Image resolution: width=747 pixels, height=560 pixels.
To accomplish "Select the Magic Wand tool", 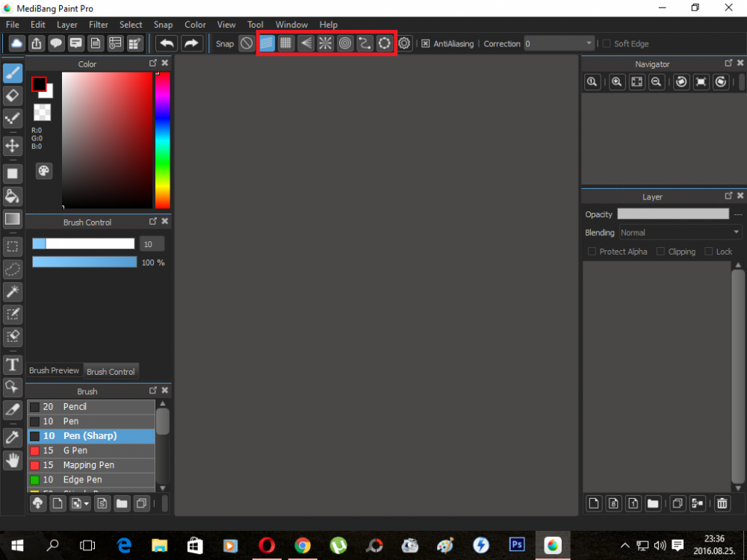I will (13, 291).
